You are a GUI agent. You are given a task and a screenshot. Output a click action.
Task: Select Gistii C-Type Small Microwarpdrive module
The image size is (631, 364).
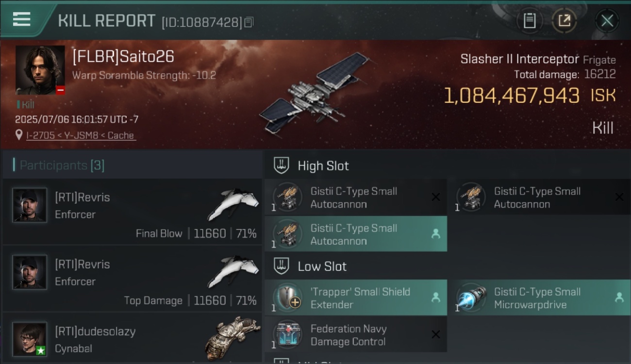click(x=539, y=298)
